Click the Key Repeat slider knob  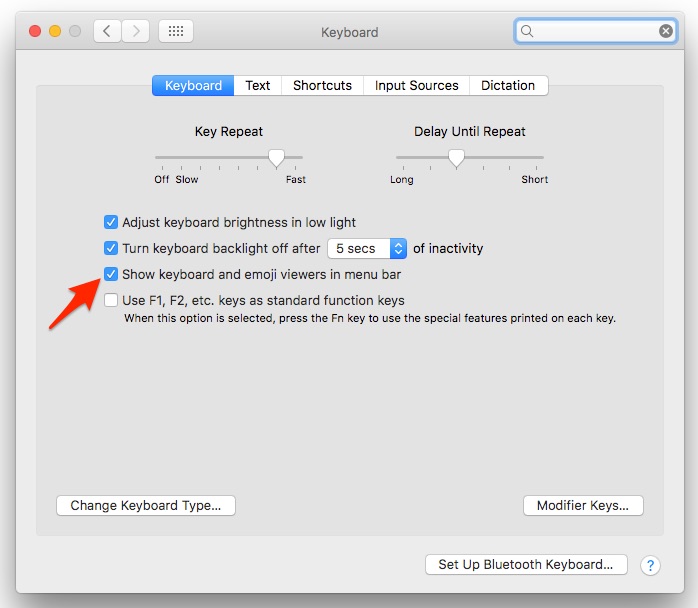[x=277, y=157]
